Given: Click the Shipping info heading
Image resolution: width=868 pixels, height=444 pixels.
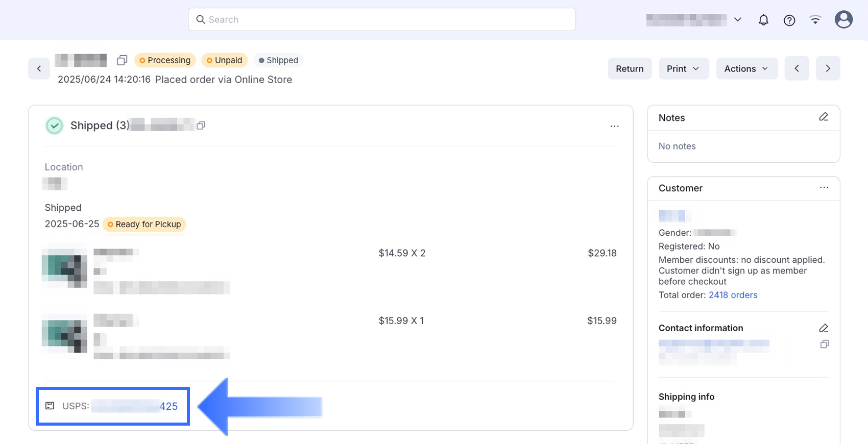Looking at the screenshot, I should tap(686, 397).
